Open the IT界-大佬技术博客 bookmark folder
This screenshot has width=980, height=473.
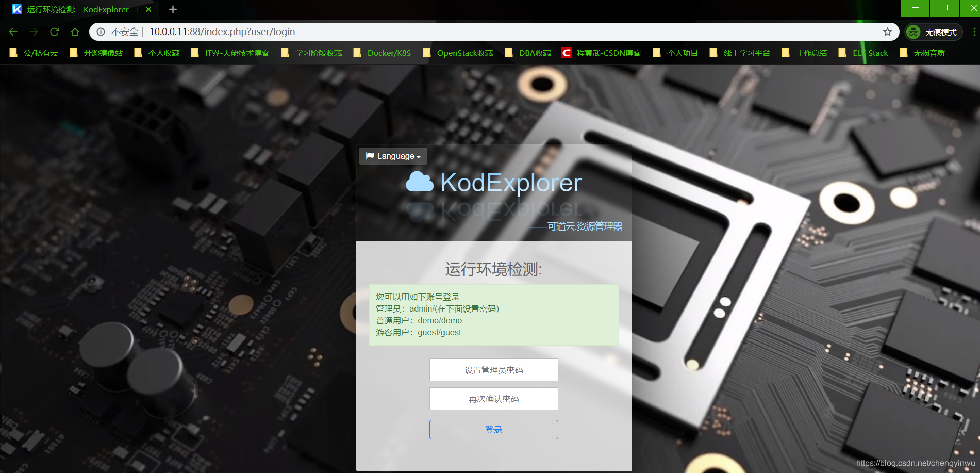(230, 53)
